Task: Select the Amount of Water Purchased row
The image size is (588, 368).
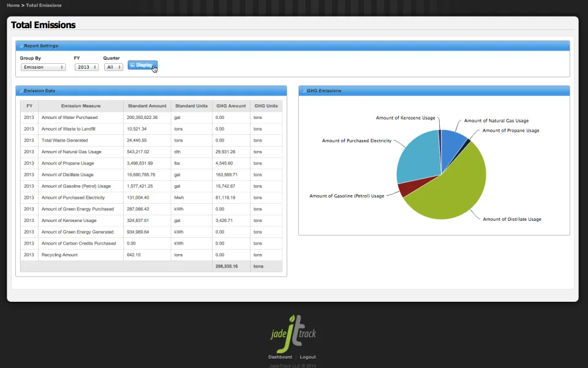Action: point(151,118)
